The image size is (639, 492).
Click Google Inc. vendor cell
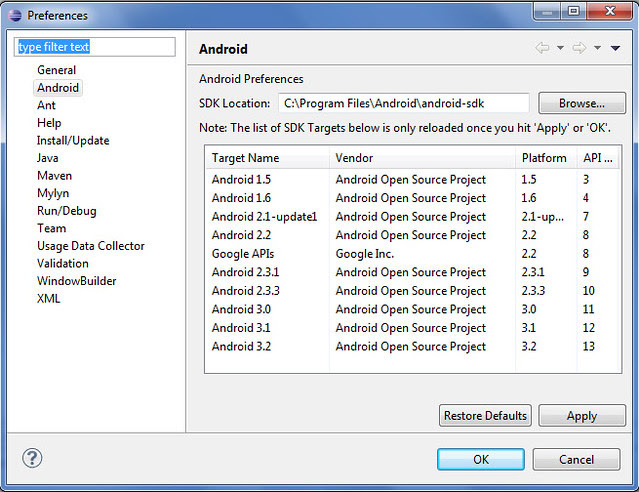tap(365, 254)
